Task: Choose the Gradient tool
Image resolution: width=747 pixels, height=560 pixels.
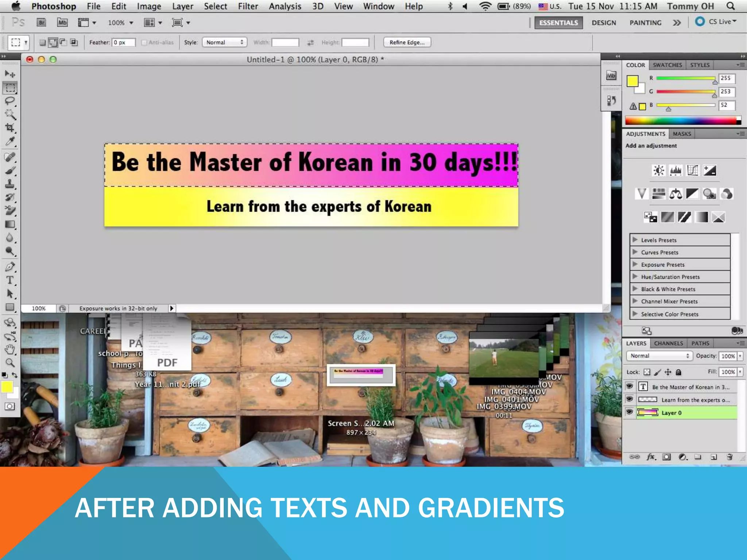Action: pyautogui.click(x=10, y=225)
